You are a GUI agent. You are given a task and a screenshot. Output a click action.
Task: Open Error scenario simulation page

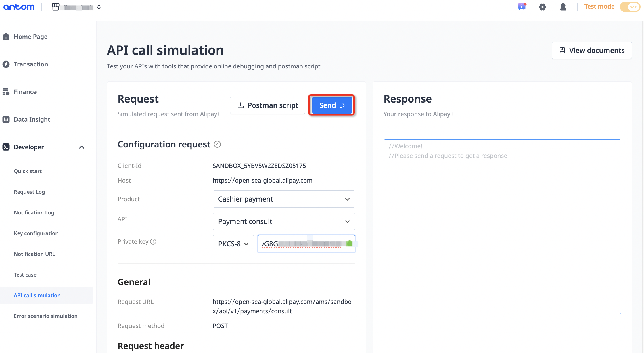tap(46, 316)
